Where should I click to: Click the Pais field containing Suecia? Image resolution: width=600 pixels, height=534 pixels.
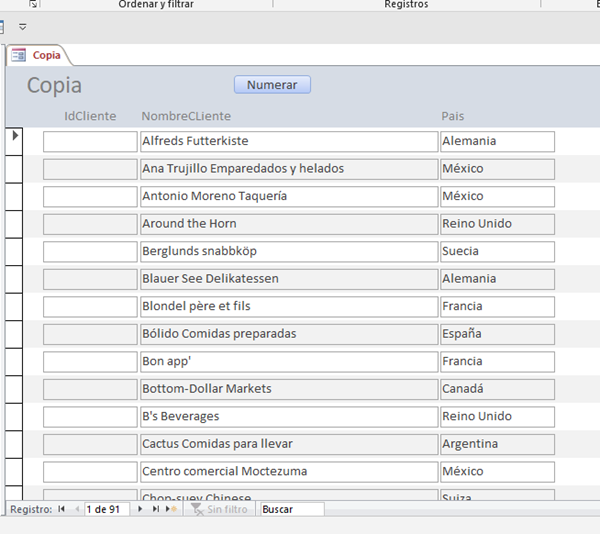coord(497,252)
